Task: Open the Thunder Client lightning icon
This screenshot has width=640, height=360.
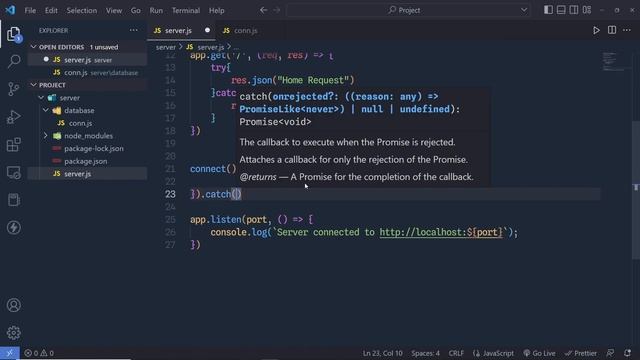Action: [x=13, y=227]
